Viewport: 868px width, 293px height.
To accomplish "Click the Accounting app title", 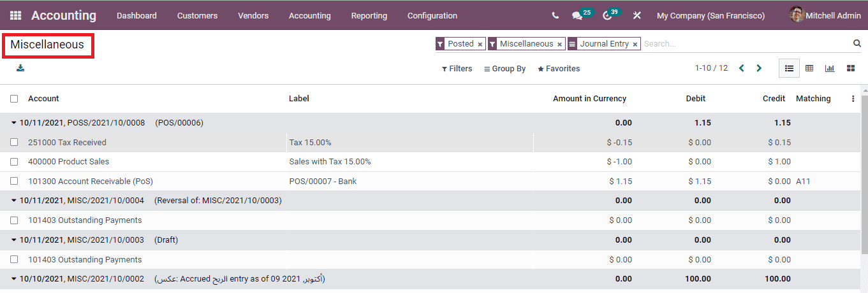I will point(64,15).
